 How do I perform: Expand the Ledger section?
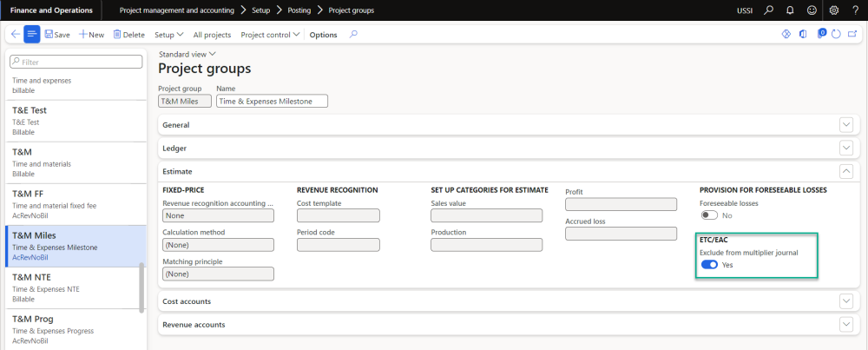pos(507,149)
